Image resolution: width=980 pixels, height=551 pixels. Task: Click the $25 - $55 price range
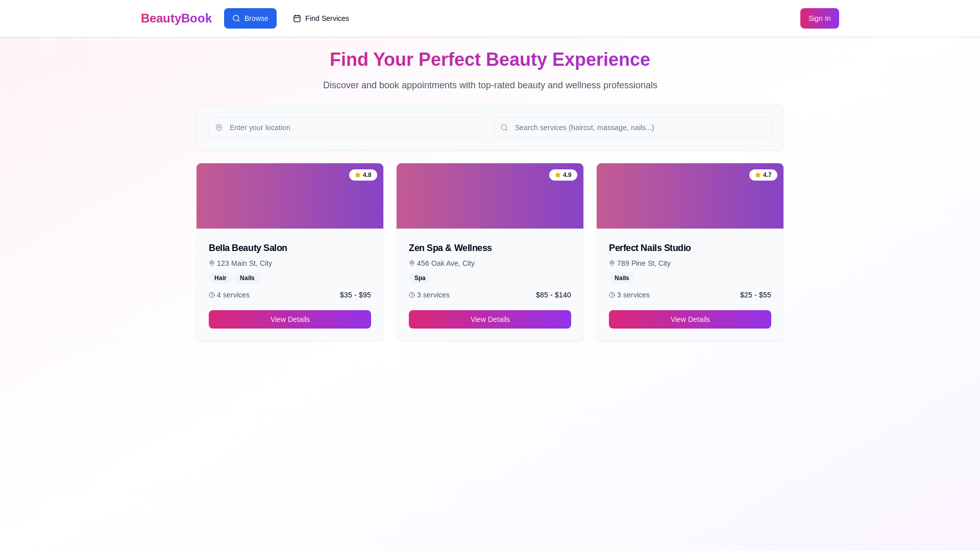755,295
